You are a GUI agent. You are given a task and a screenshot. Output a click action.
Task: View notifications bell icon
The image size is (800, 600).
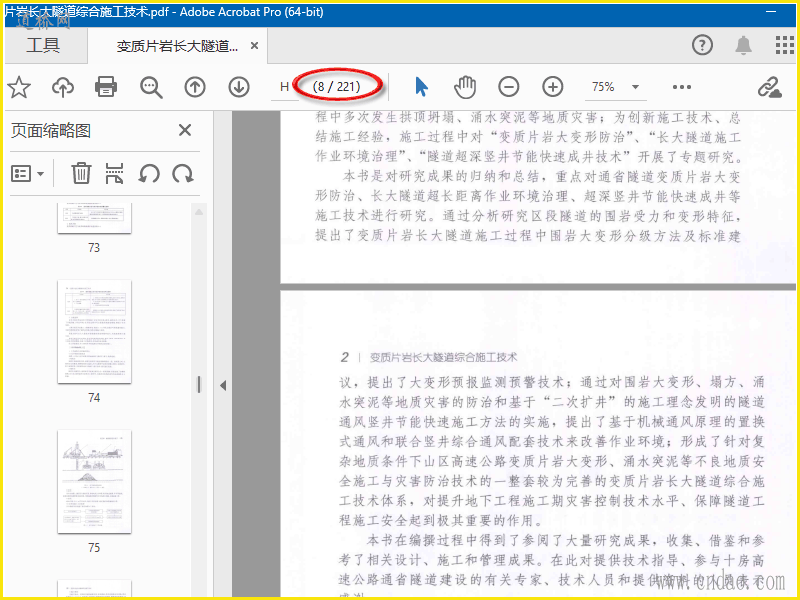pyautogui.click(x=743, y=45)
